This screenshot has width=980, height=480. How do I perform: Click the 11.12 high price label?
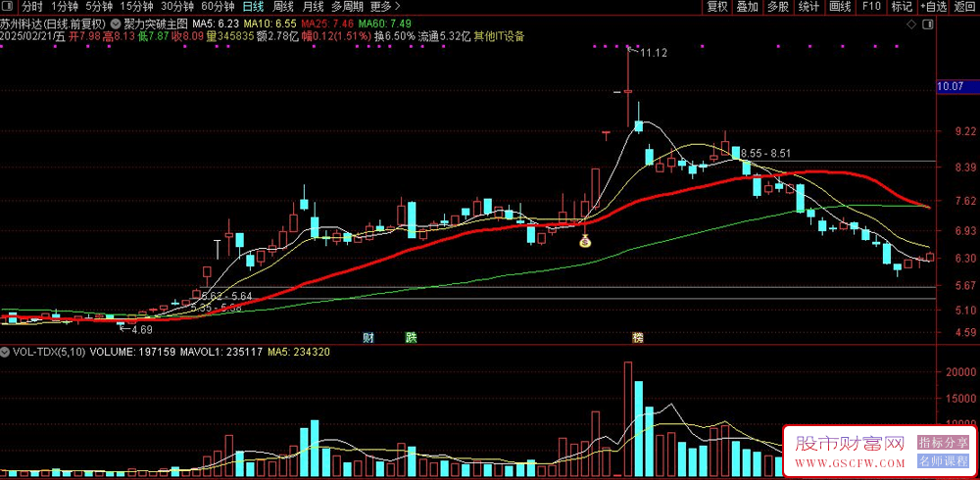(655, 53)
